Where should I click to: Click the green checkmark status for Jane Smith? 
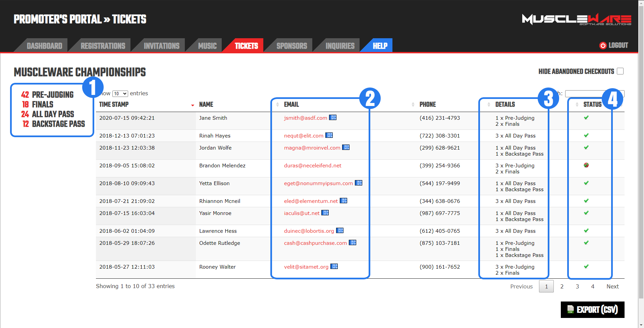click(x=586, y=117)
